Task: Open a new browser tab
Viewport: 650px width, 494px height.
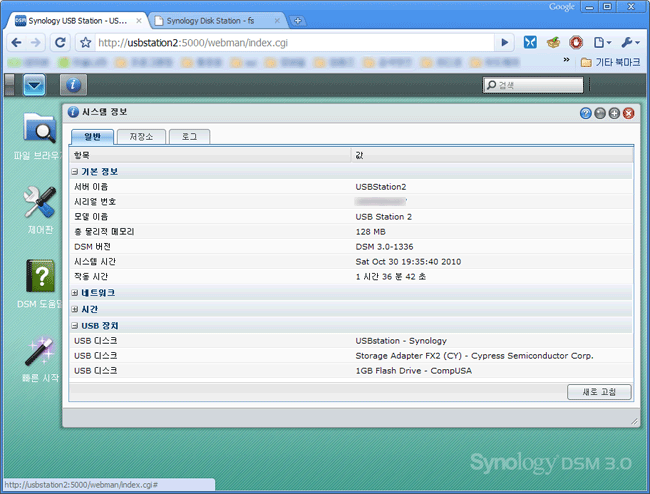Action: coord(298,21)
